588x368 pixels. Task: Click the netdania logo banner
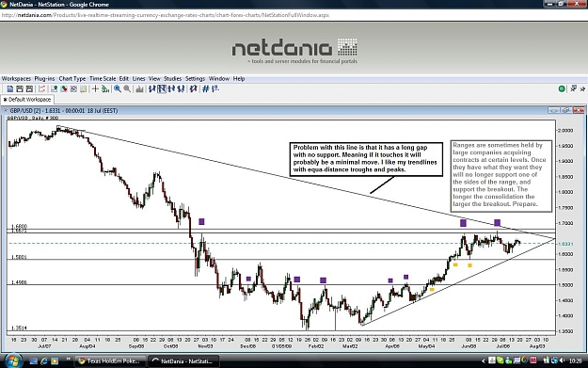[294, 52]
